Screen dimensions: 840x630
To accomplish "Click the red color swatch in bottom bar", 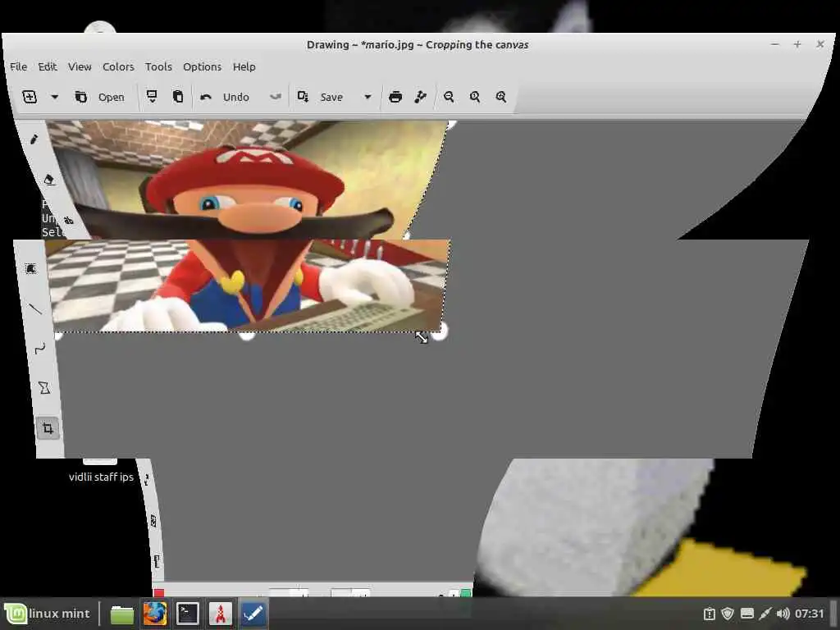I will click(158, 592).
